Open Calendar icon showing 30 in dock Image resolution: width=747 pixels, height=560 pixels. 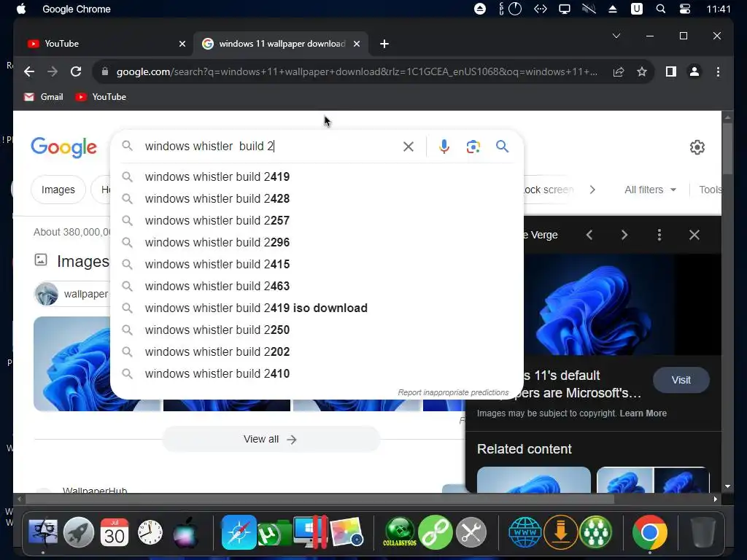(115, 532)
